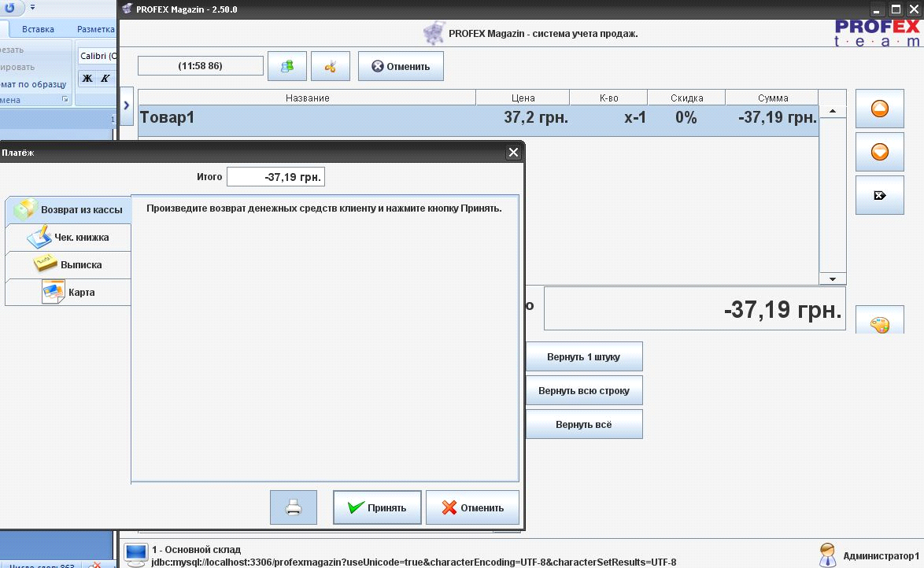Screen dimensions: 924x568
Task: Click the Итого amount field
Action: [x=275, y=177]
